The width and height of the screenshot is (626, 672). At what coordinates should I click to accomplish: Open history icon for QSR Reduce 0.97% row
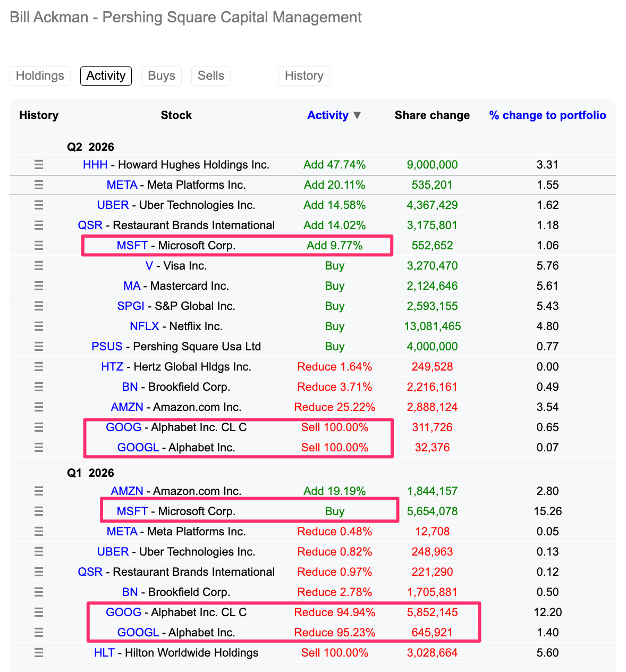coord(39,572)
